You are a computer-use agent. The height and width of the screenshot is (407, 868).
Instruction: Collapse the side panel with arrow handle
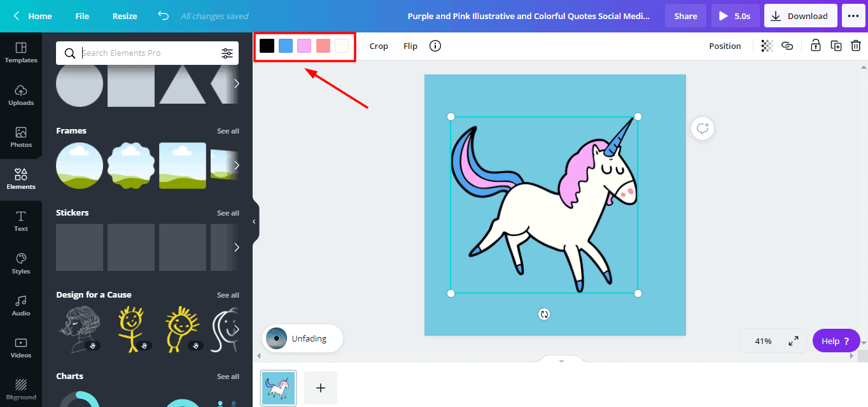coord(254,221)
